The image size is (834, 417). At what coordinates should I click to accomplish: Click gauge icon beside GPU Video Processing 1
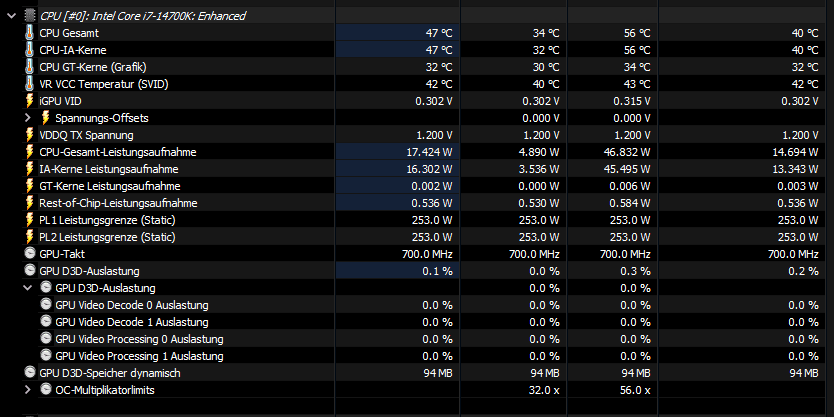[46, 355]
